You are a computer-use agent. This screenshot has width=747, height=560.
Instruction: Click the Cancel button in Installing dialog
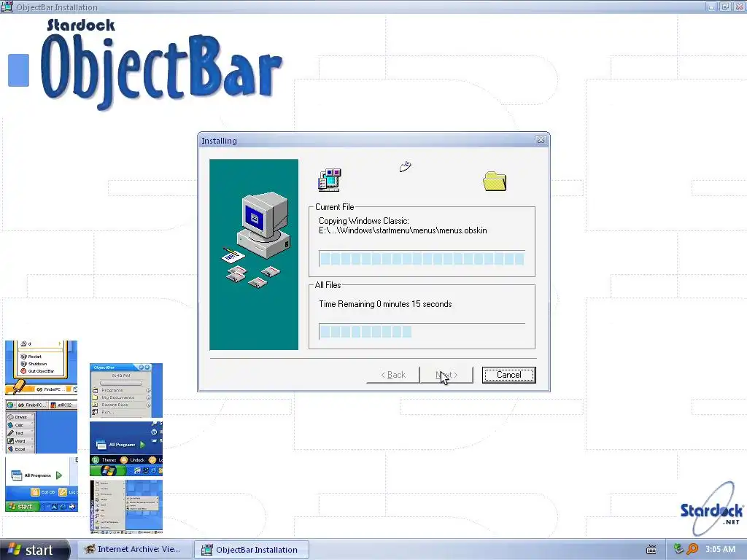(x=508, y=375)
